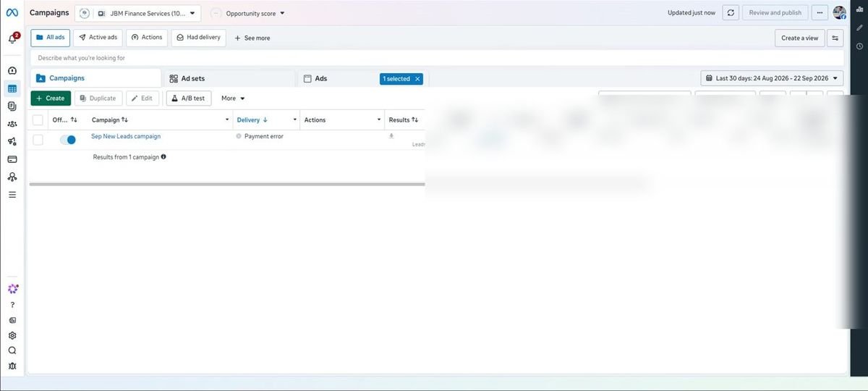This screenshot has height=391, width=868.
Task: Click the 'Results from 1 campaign' text
Action: pos(126,156)
